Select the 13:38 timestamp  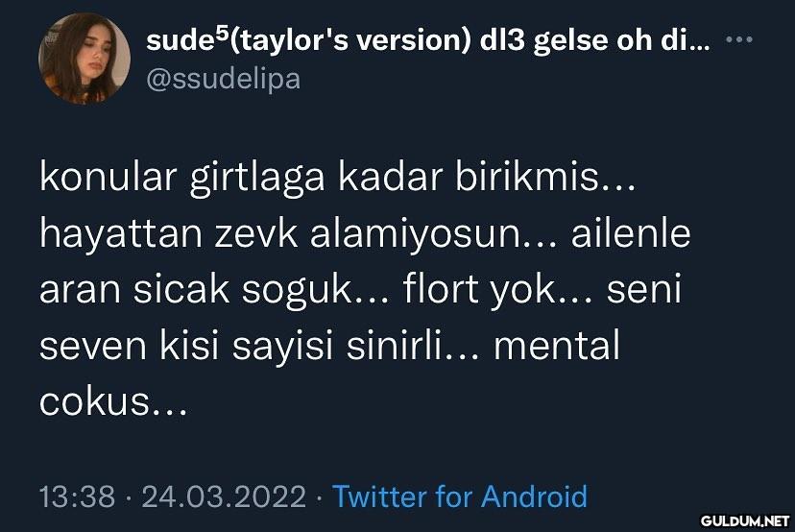coord(77,496)
